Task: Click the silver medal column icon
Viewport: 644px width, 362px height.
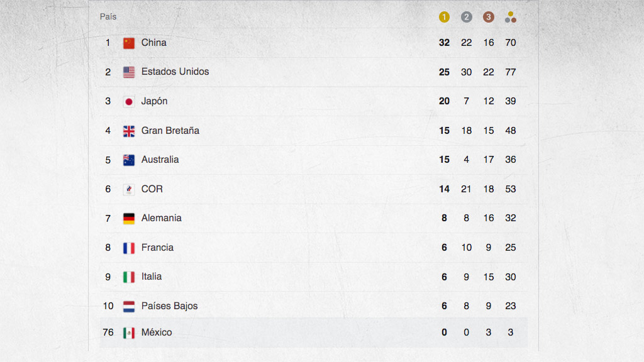Action: (466, 17)
